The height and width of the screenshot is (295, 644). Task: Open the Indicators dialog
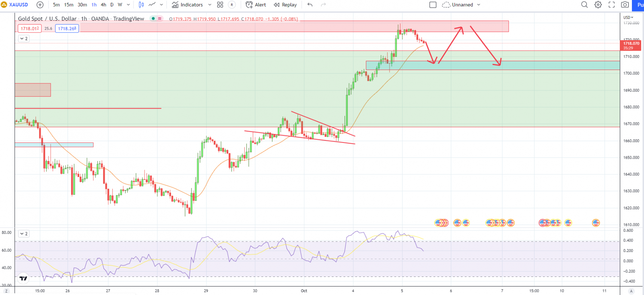click(x=188, y=5)
